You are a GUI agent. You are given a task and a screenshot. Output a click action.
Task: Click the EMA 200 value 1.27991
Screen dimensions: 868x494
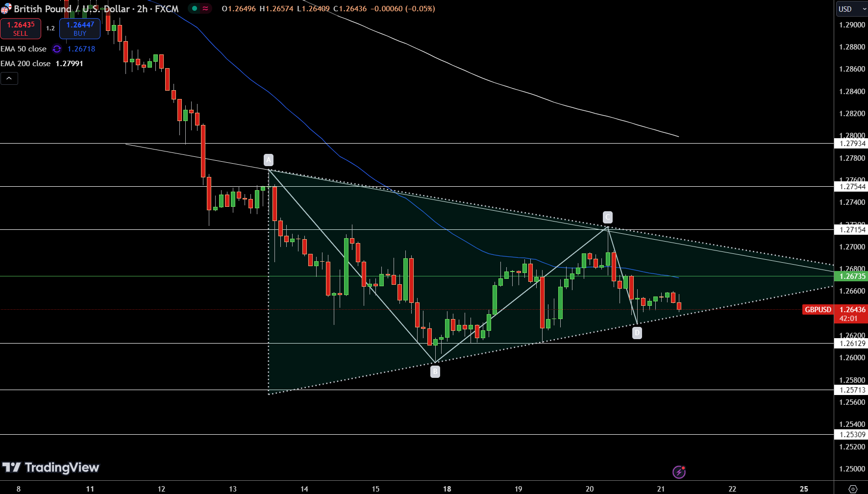(x=69, y=64)
